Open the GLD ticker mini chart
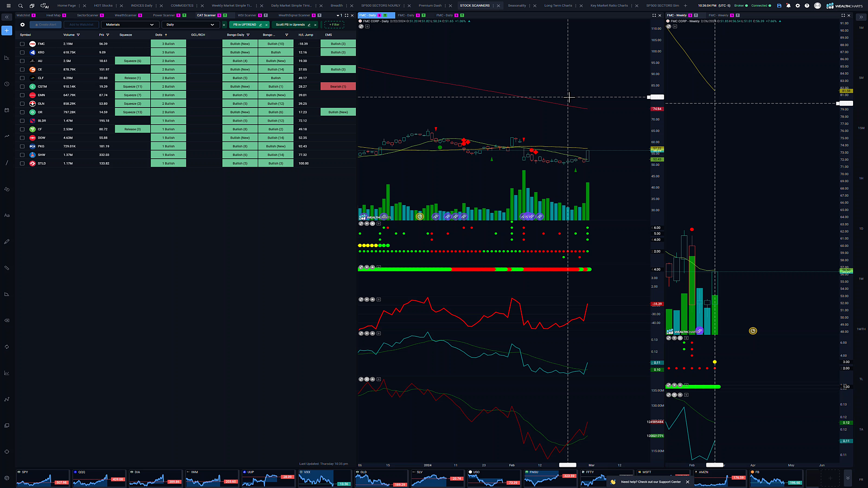The width and height of the screenshot is (868, 488). tap(381, 478)
